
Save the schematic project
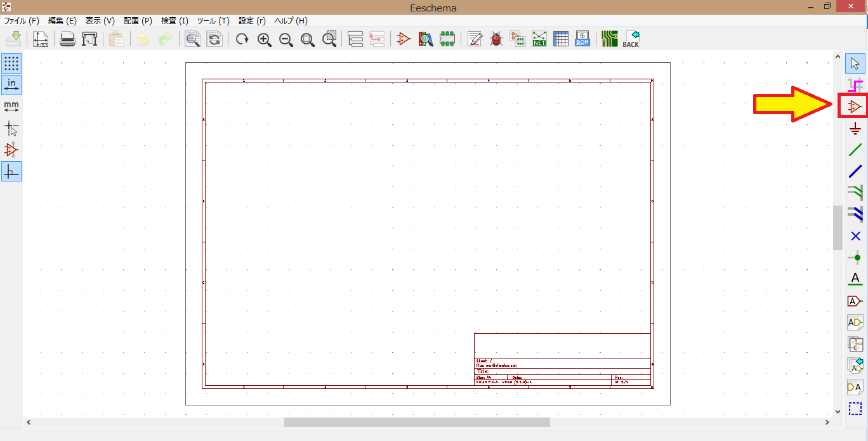pyautogui.click(x=13, y=39)
